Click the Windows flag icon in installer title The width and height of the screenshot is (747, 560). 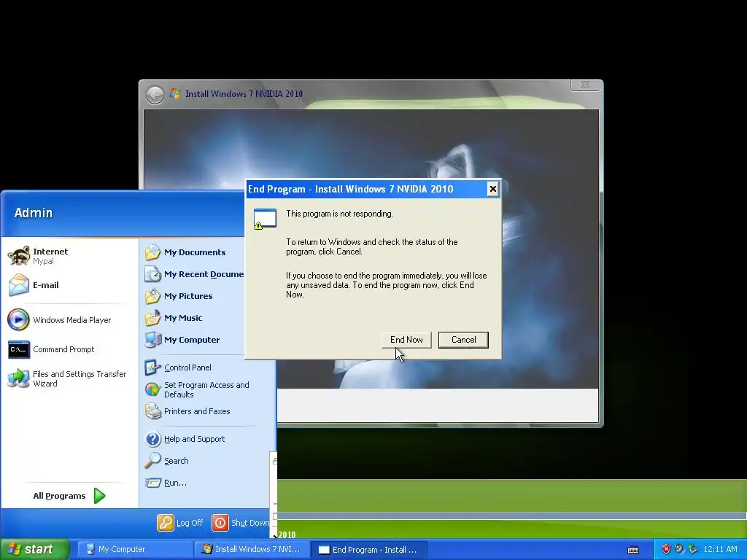point(175,94)
